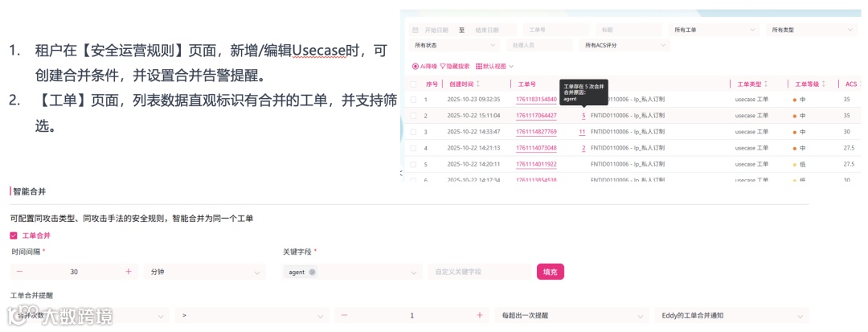
Task: Click the funnel icon for 隐藏搜索
Action: (443, 66)
